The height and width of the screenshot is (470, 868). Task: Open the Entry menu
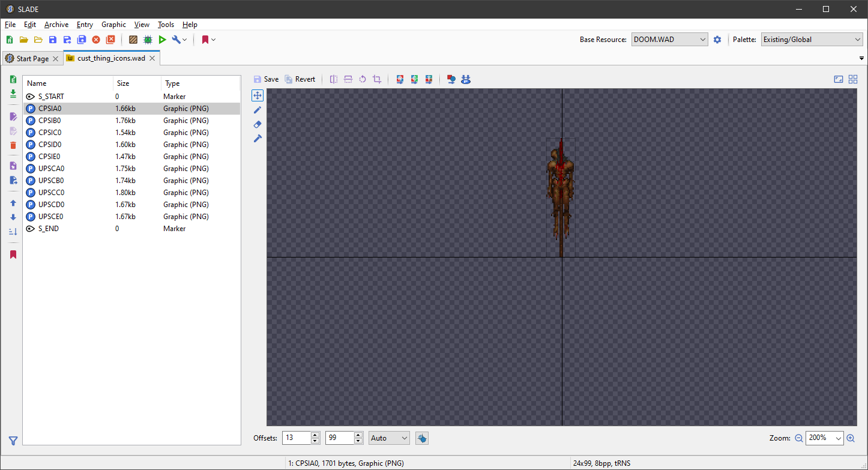85,25
